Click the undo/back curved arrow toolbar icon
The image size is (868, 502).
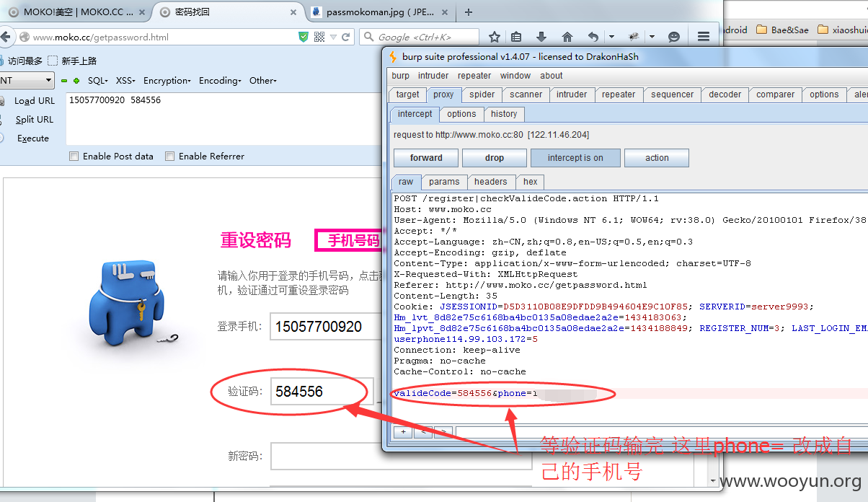pos(593,37)
